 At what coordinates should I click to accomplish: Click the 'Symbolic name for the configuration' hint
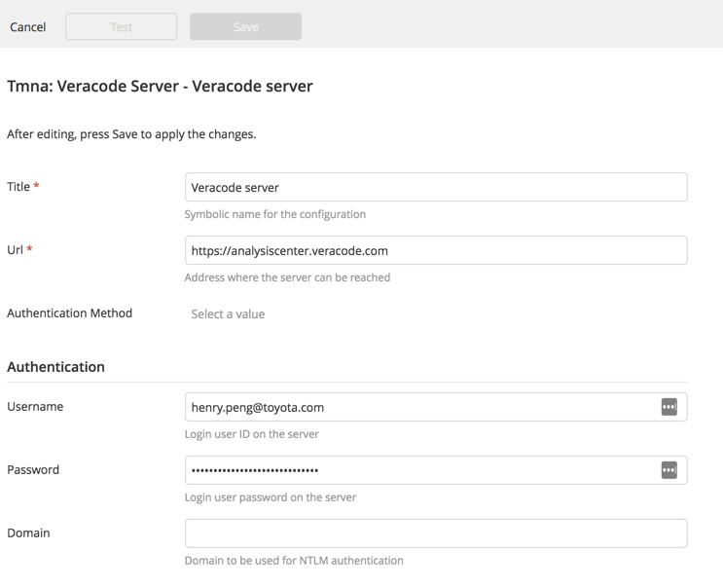coord(275,214)
